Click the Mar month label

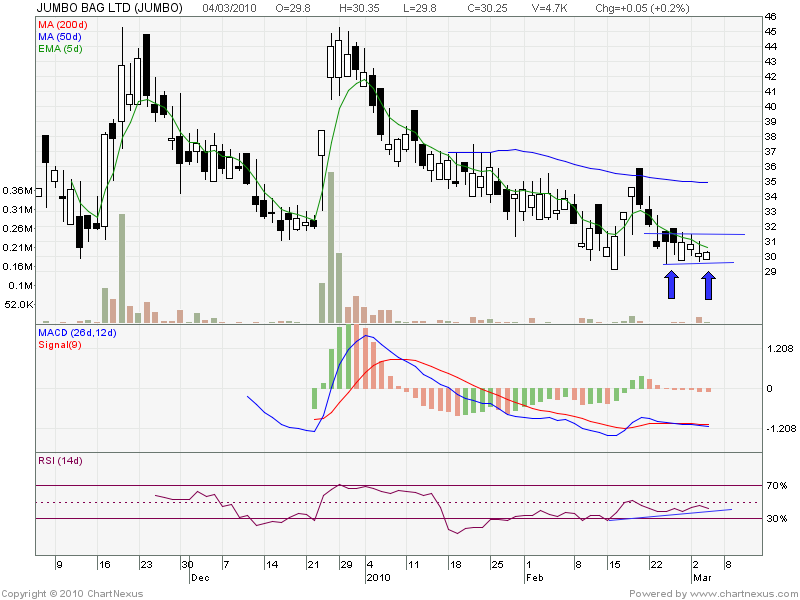[x=702, y=578]
